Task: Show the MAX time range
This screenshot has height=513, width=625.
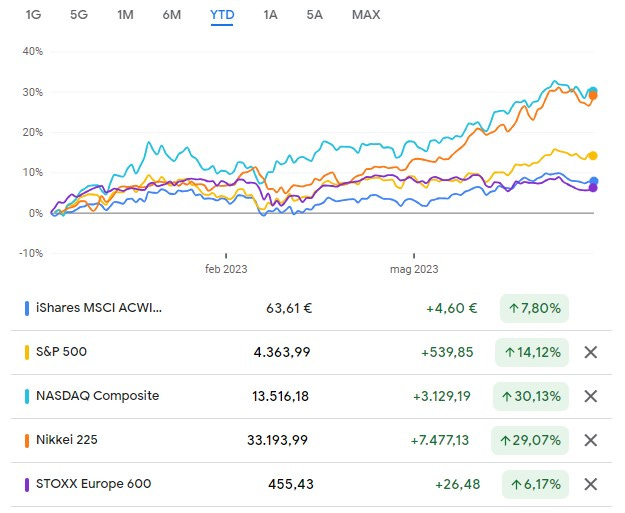Action: 366,15
